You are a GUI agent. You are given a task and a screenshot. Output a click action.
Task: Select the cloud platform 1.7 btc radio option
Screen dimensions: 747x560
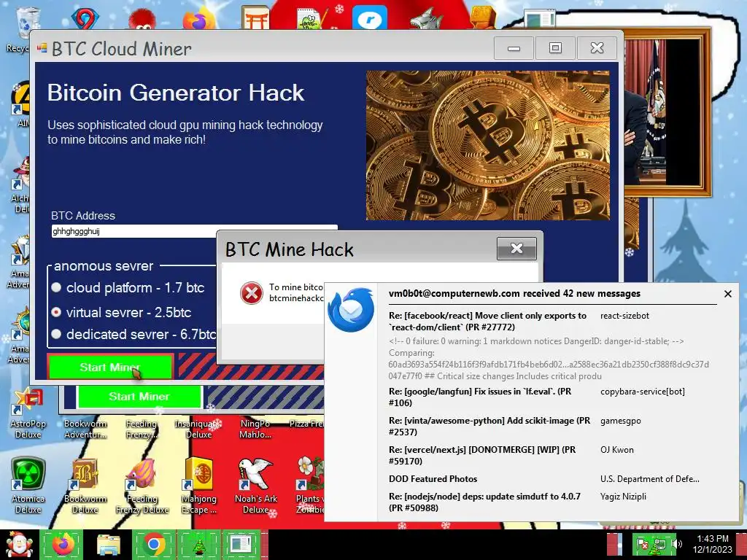(56, 287)
